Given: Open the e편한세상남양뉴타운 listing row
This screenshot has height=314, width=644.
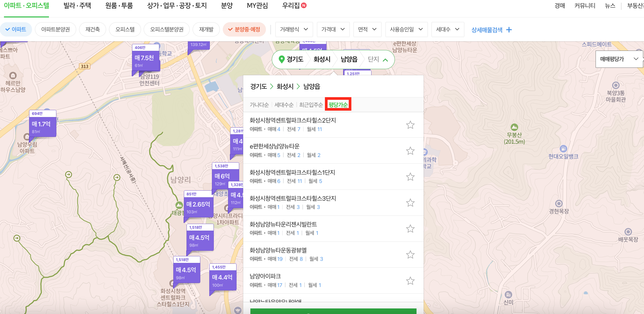Looking at the screenshot, I should coord(333,151).
